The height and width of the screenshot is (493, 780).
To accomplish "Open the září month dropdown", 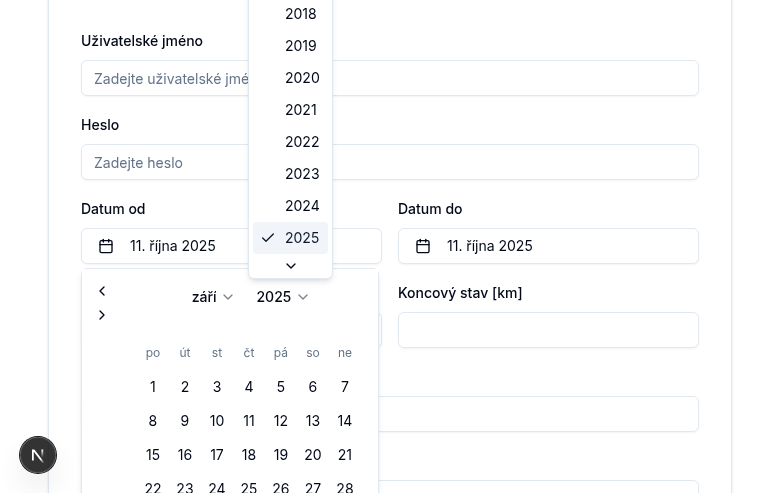I will (212, 297).
